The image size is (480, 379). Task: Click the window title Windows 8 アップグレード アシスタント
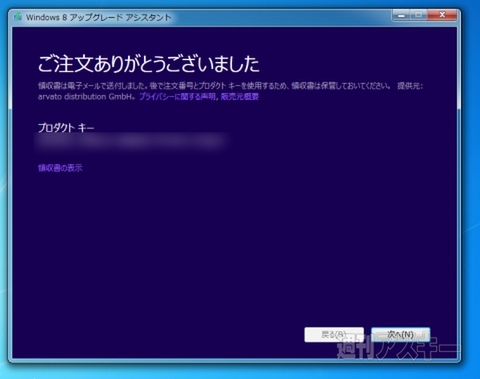click(x=99, y=17)
